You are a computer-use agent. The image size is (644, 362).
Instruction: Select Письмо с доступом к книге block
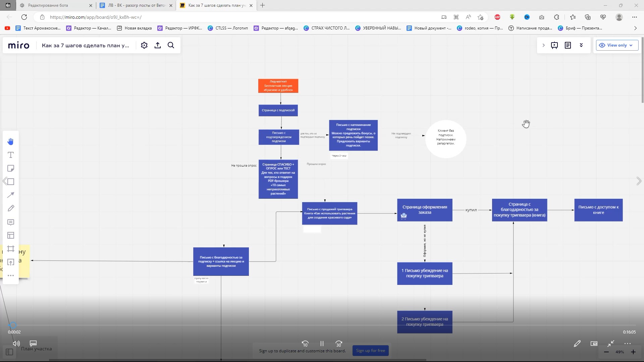pyautogui.click(x=598, y=210)
